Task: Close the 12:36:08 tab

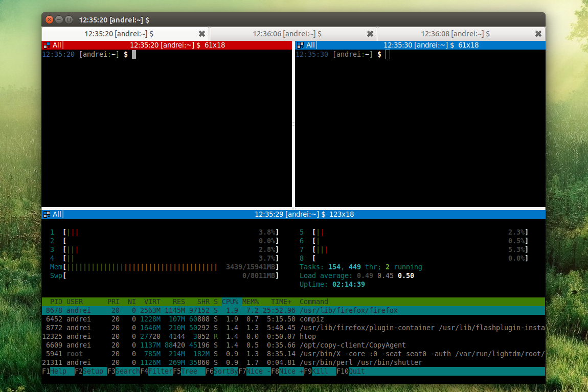Action: pos(538,34)
